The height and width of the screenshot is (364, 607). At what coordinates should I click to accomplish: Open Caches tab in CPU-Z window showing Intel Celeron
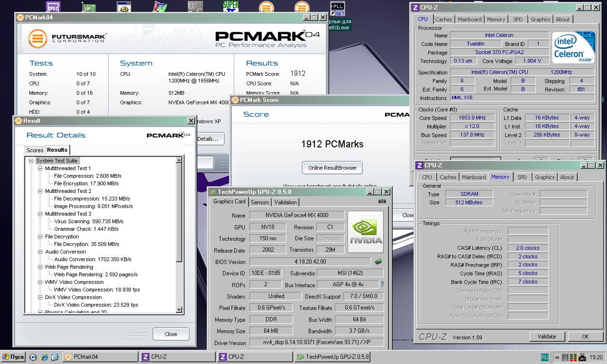click(x=444, y=19)
